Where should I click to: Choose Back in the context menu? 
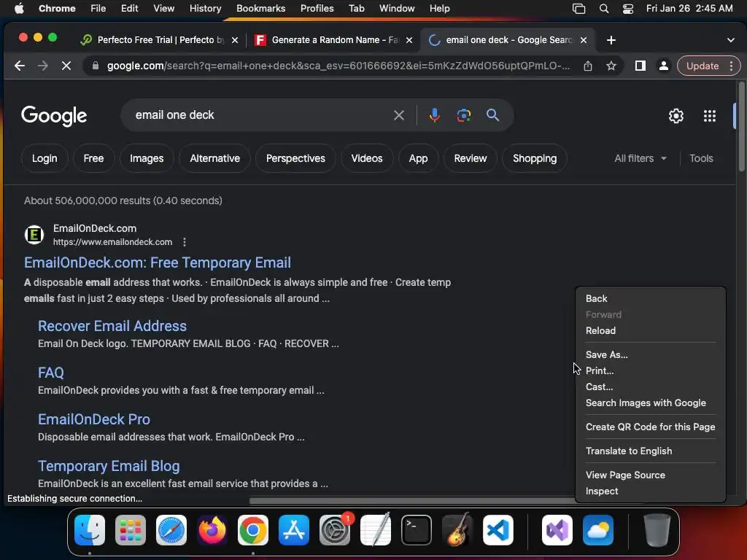pyautogui.click(x=650, y=298)
